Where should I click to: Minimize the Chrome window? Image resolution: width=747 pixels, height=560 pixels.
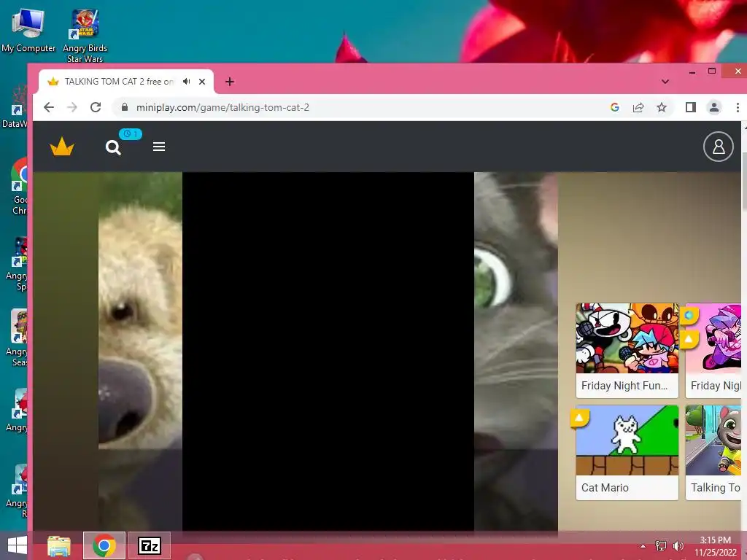pyautogui.click(x=692, y=71)
